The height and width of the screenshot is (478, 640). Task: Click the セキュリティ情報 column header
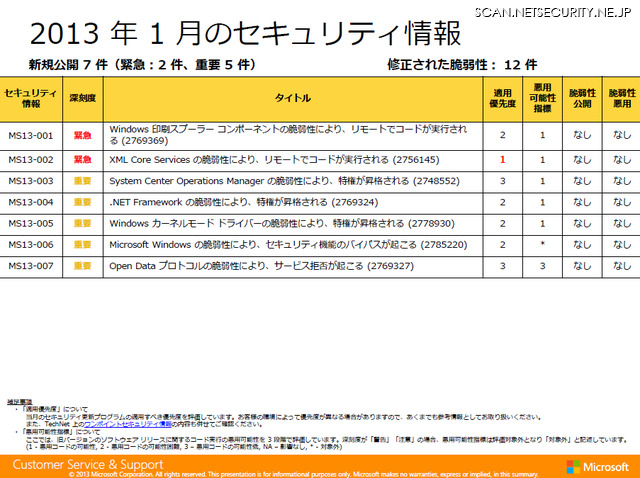tap(31, 98)
